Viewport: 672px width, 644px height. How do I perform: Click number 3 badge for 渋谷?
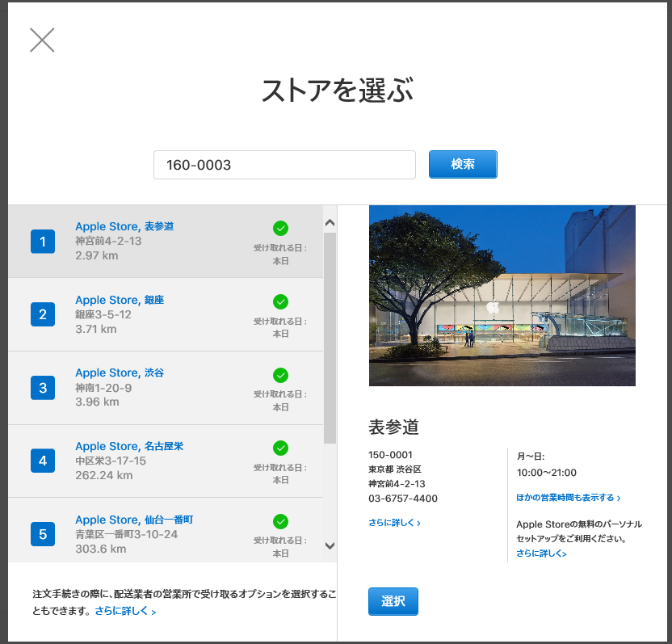(x=43, y=388)
